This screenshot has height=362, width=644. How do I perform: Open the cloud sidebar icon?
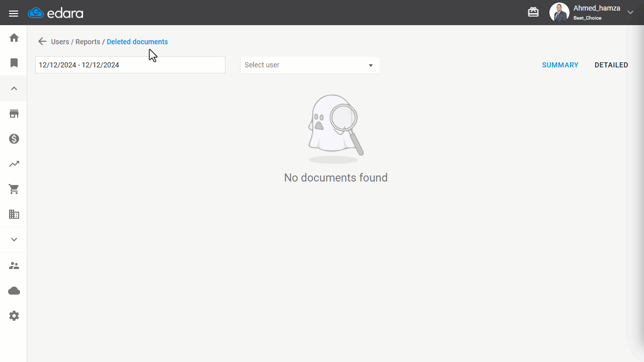tap(14, 291)
